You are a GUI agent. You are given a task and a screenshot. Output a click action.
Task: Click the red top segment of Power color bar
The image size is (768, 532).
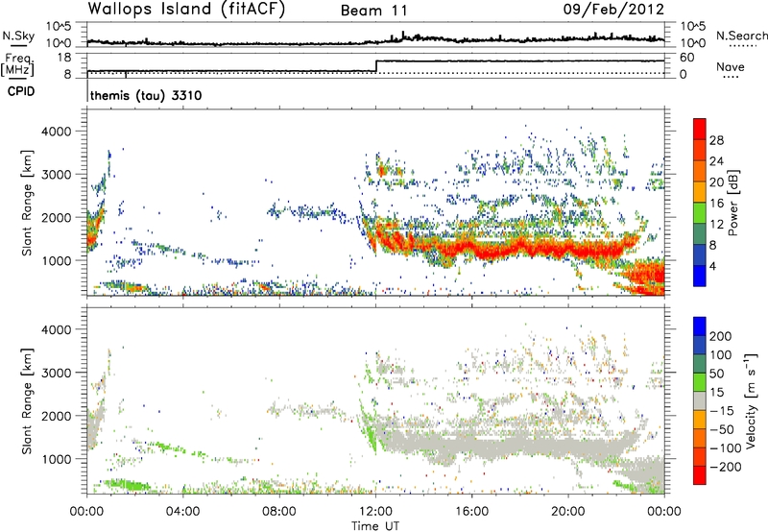click(x=700, y=130)
